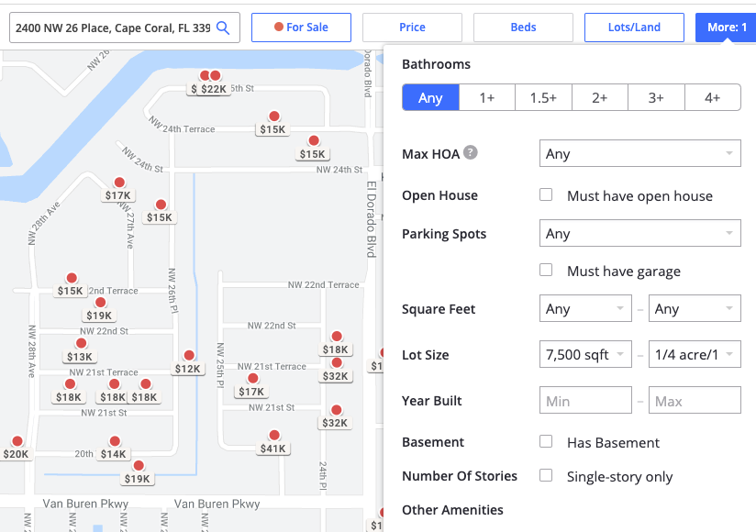Check the Must have garage option
Viewport: 756px width, 532px height.
coord(546,271)
